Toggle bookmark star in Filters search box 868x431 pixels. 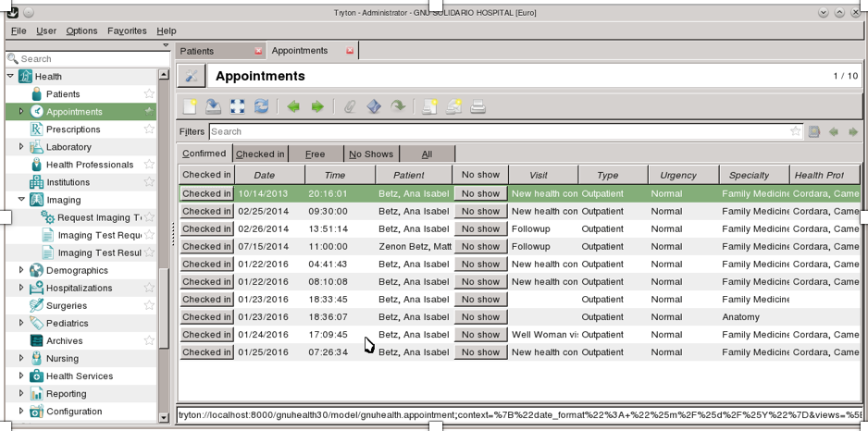click(x=795, y=132)
